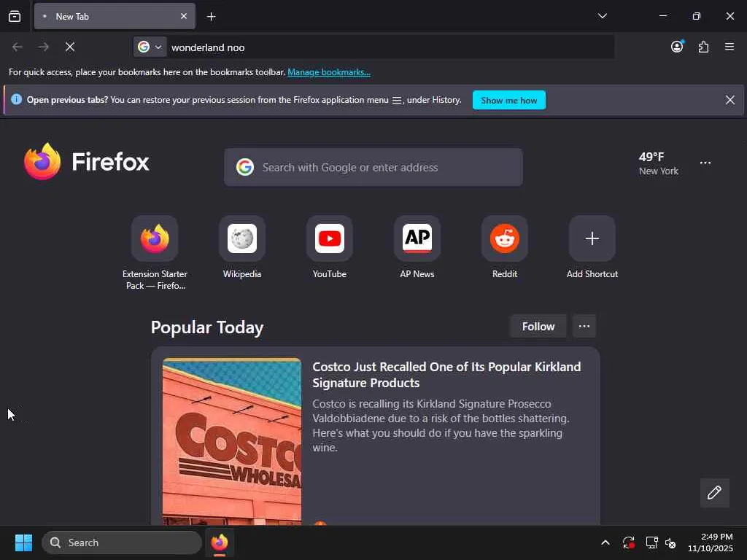Click the sync status tray icon
Screen dimensions: 747x560
pos(628,542)
